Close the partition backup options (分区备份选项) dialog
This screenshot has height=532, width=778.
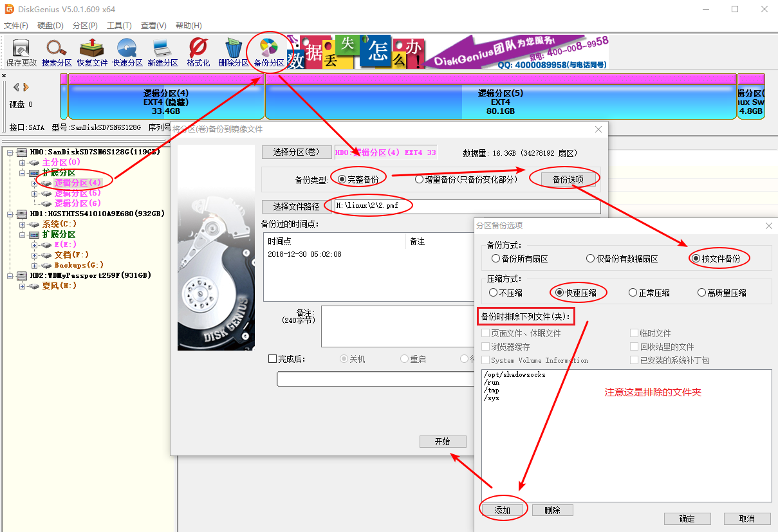(768, 226)
